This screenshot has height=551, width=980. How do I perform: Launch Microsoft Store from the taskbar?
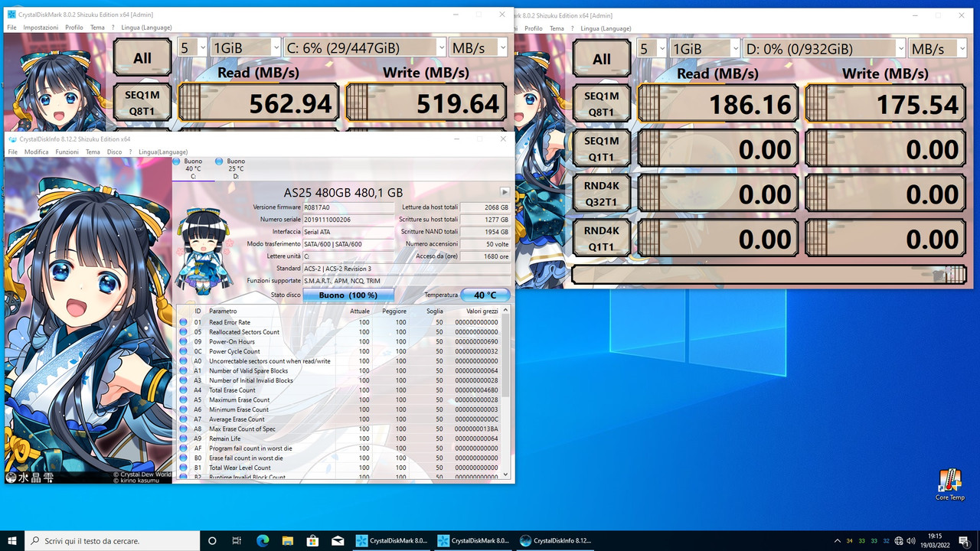312,540
